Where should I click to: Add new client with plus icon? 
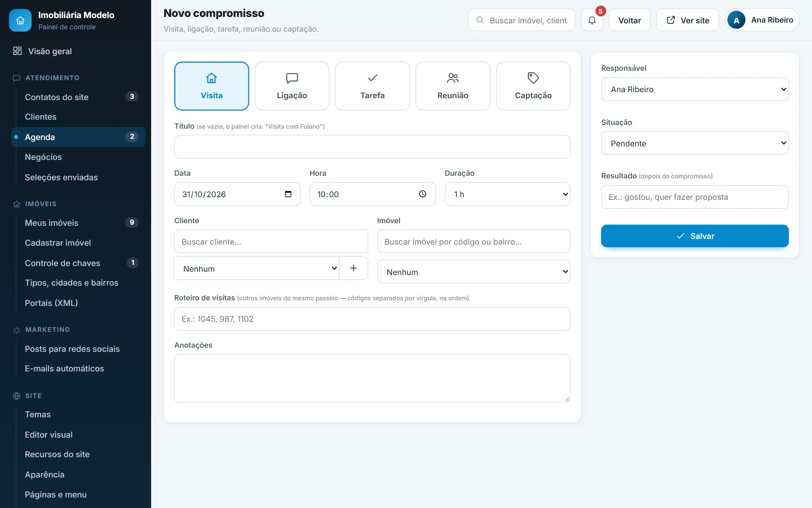pyautogui.click(x=353, y=268)
